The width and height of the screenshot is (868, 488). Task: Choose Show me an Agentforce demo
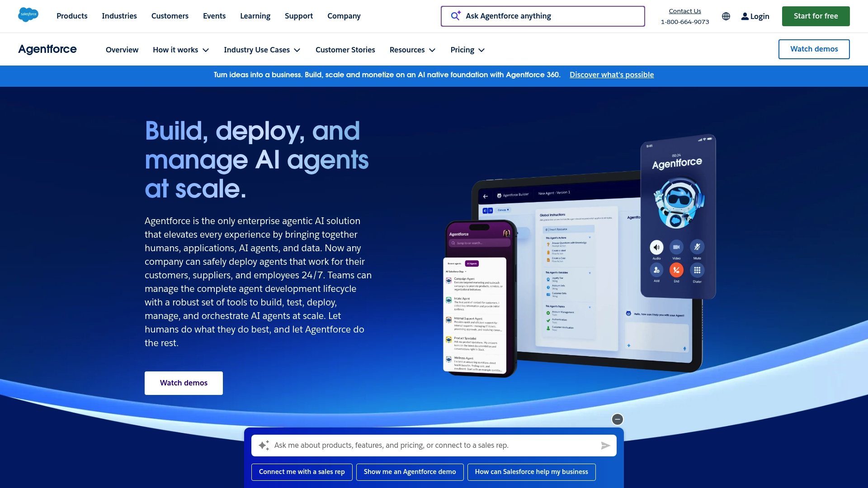410,472
